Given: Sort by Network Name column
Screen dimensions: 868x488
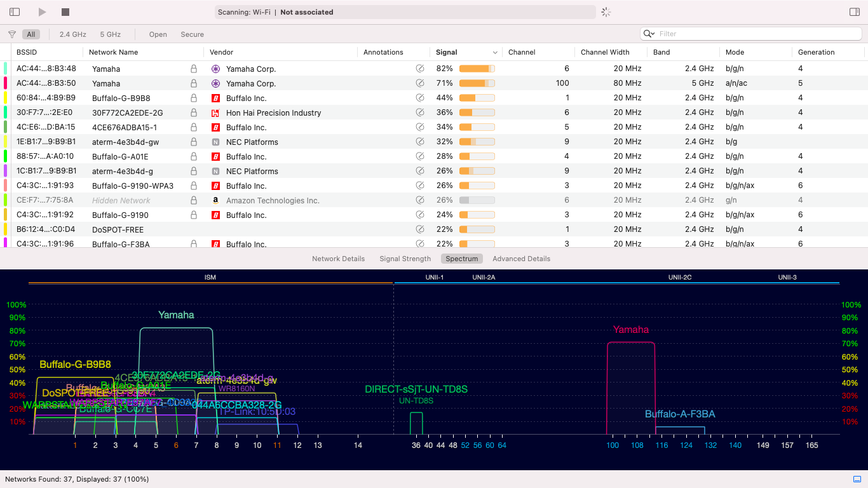Looking at the screenshot, I should tap(113, 52).
